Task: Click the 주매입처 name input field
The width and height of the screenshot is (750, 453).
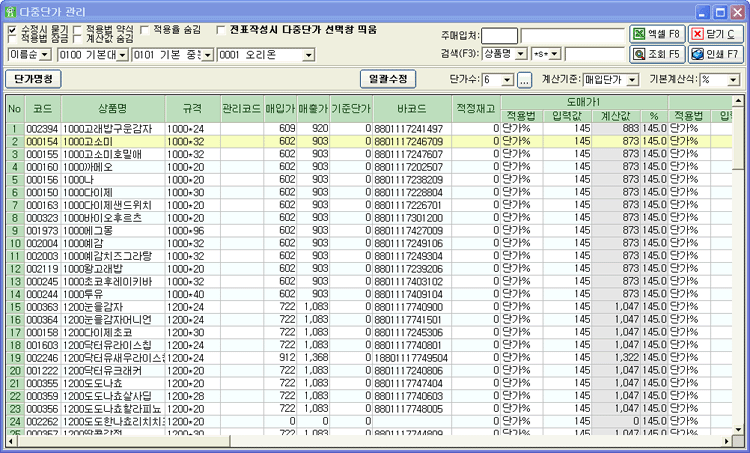Action: coord(573,35)
